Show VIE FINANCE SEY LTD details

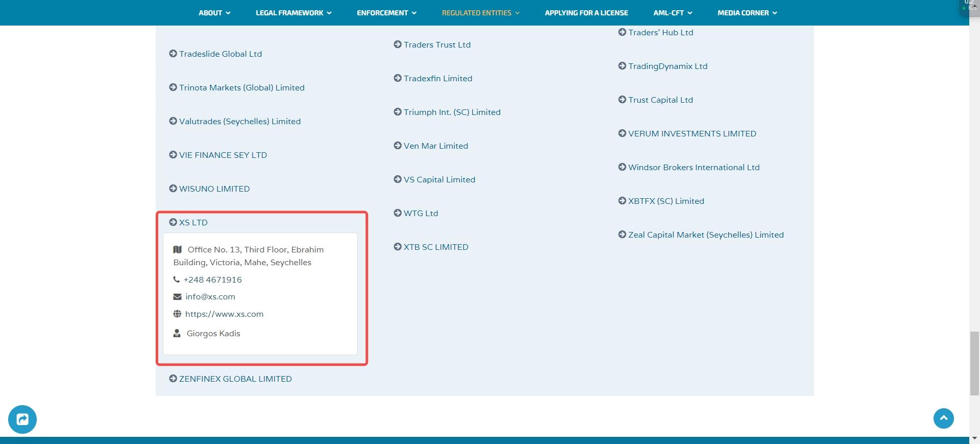coord(218,155)
